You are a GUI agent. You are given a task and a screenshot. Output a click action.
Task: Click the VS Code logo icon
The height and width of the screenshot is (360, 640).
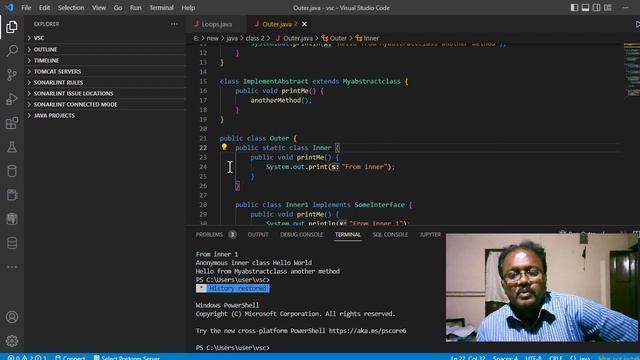[x=9, y=7]
